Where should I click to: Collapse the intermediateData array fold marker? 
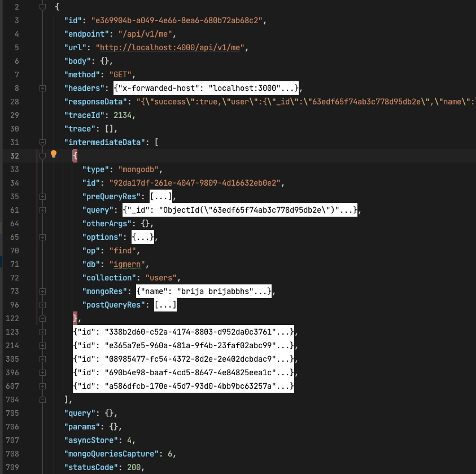click(42, 142)
